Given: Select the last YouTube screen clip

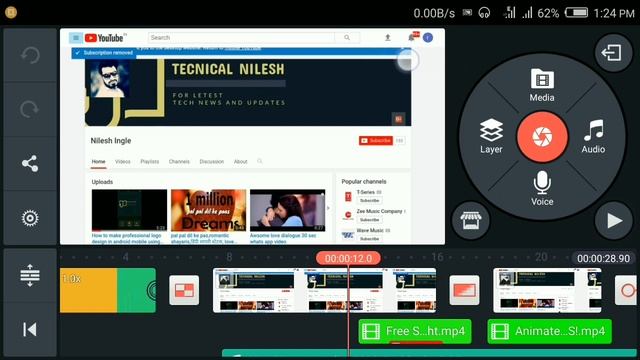Looking at the screenshot, I should tap(547, 290).
